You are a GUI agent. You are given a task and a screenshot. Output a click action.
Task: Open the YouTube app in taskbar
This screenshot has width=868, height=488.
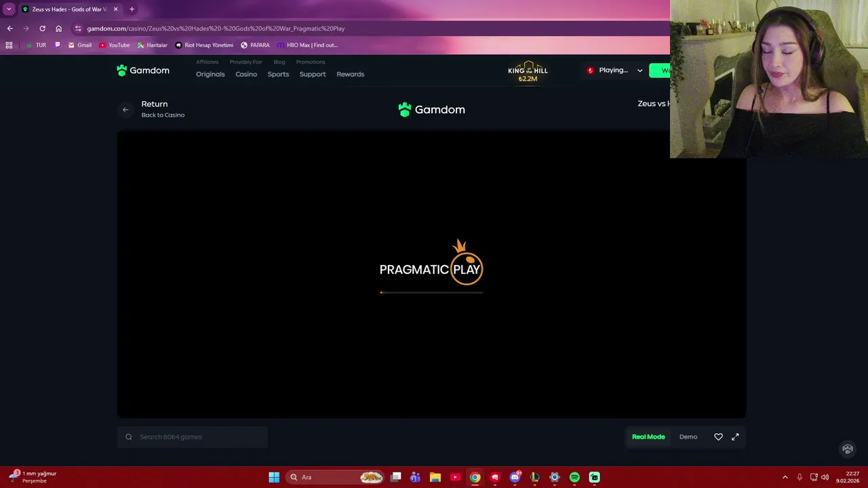[x=455, y=477]
